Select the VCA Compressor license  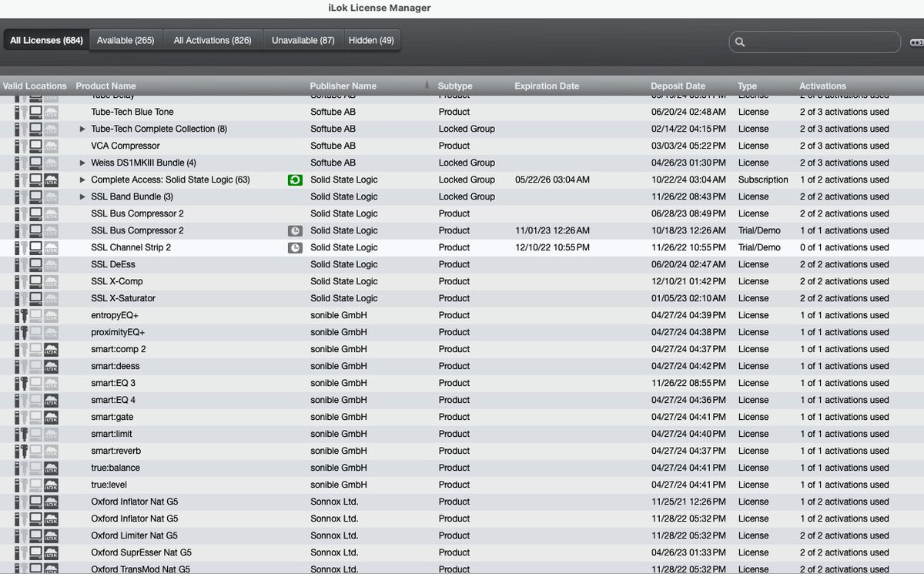(126, 146)
